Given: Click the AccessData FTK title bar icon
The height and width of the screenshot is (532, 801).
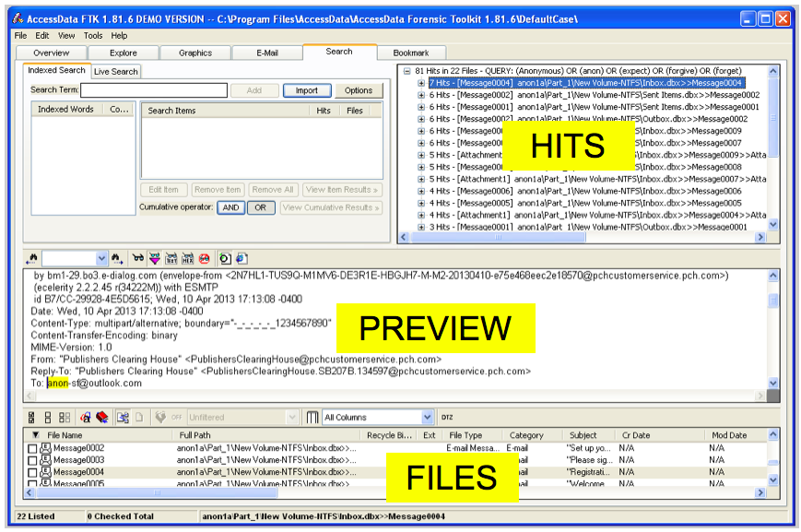Looking at the screenshot, I should coord(18,18).
